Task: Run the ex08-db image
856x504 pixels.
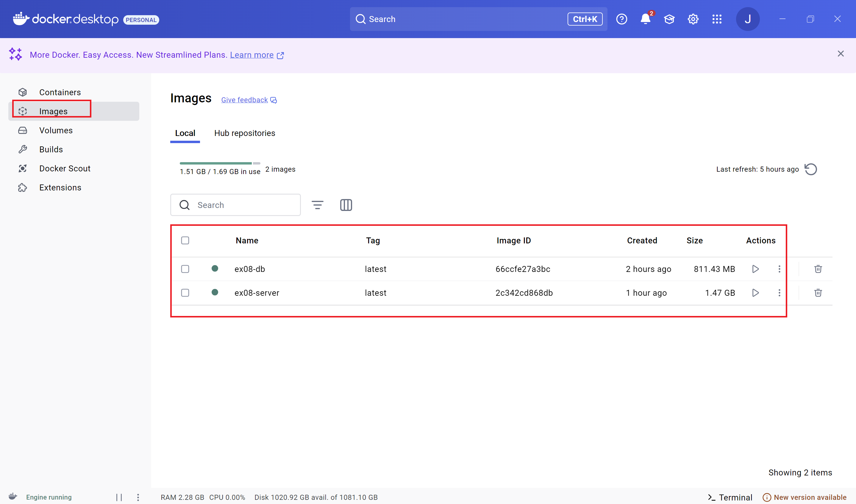Action: pos(755,269)
